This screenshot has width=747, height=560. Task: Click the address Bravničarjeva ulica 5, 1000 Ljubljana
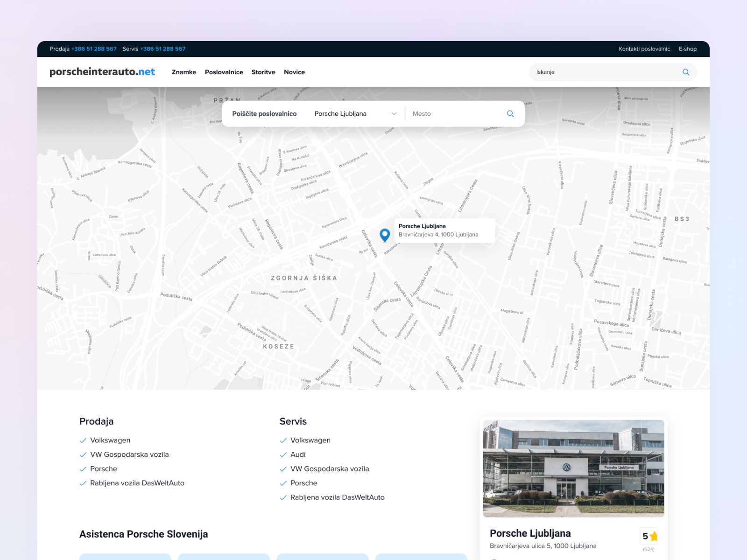pos(543,546)
